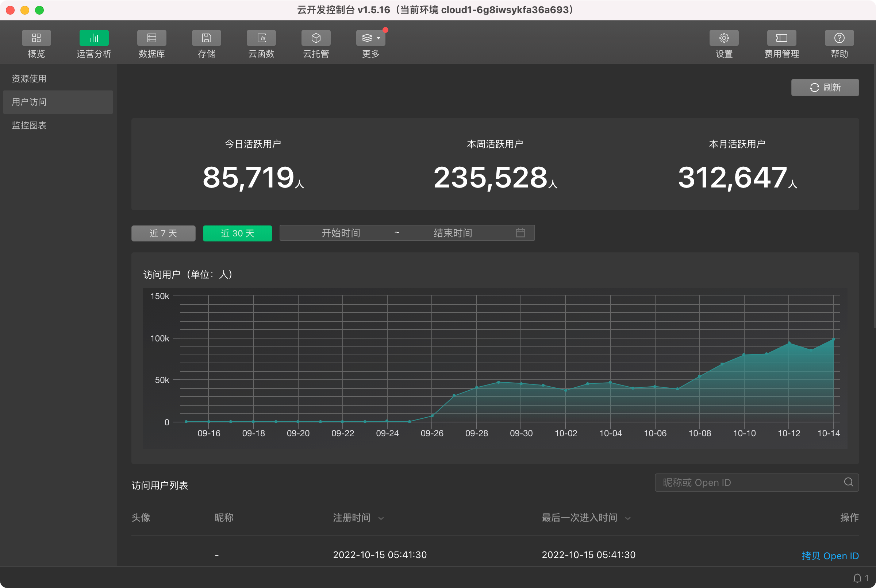This screenshot has height=588, width=876.
Task: Open the 概览 overview icon
Action: (36, 38)
